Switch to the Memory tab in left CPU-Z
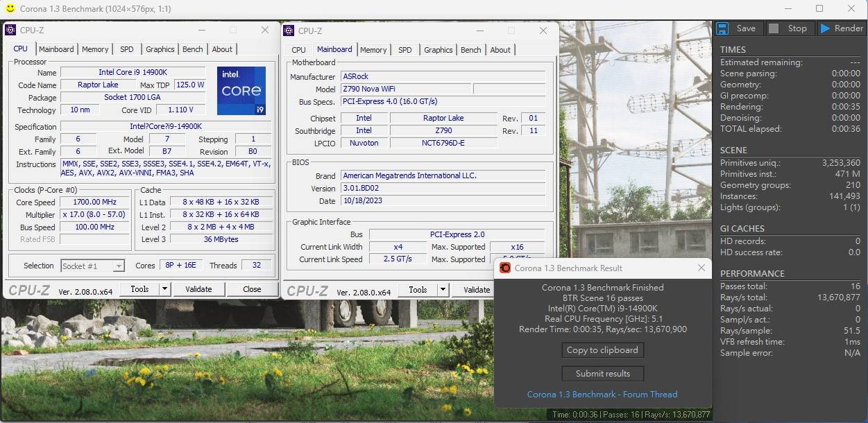 coord(95,49)
